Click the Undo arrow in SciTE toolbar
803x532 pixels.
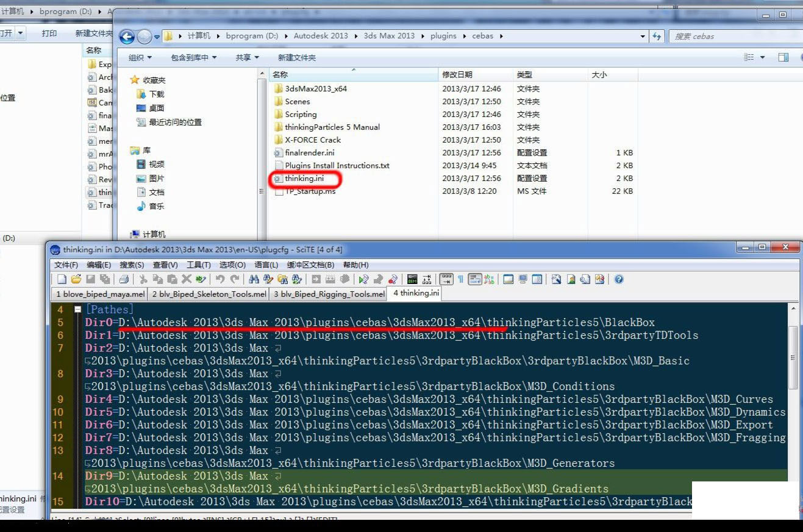click(x=220, y=279)
